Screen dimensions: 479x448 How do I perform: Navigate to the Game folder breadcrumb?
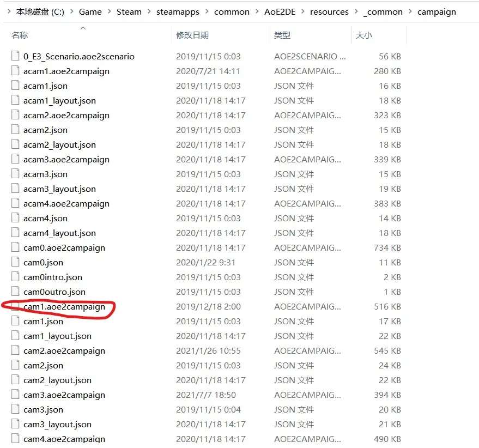pos(90,12)
